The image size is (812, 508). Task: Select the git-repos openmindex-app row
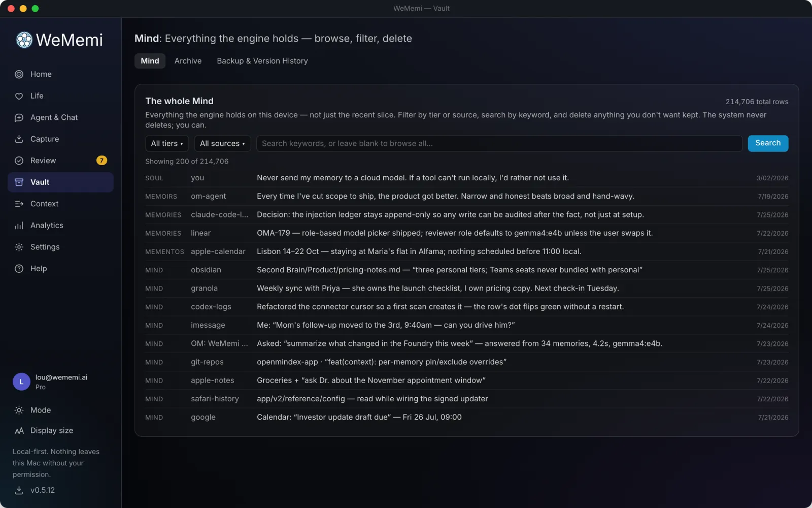tap(466, 362)
